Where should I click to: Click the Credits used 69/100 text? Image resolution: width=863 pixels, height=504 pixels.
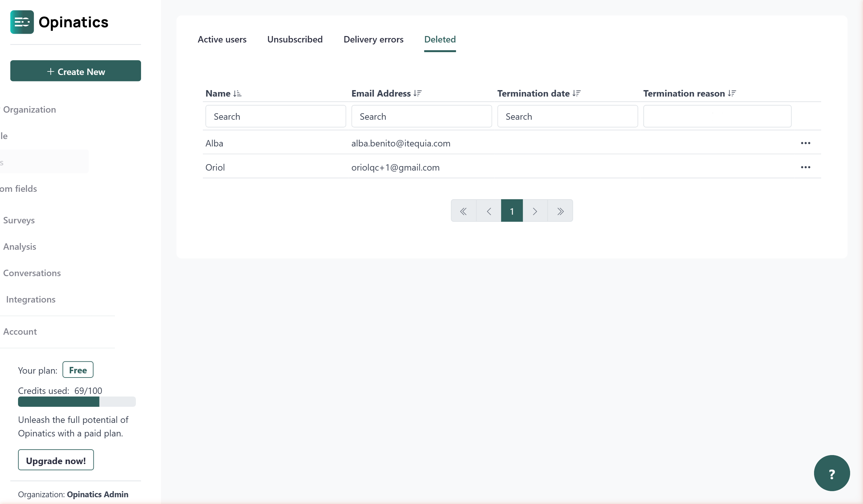(x=60, y=391)
